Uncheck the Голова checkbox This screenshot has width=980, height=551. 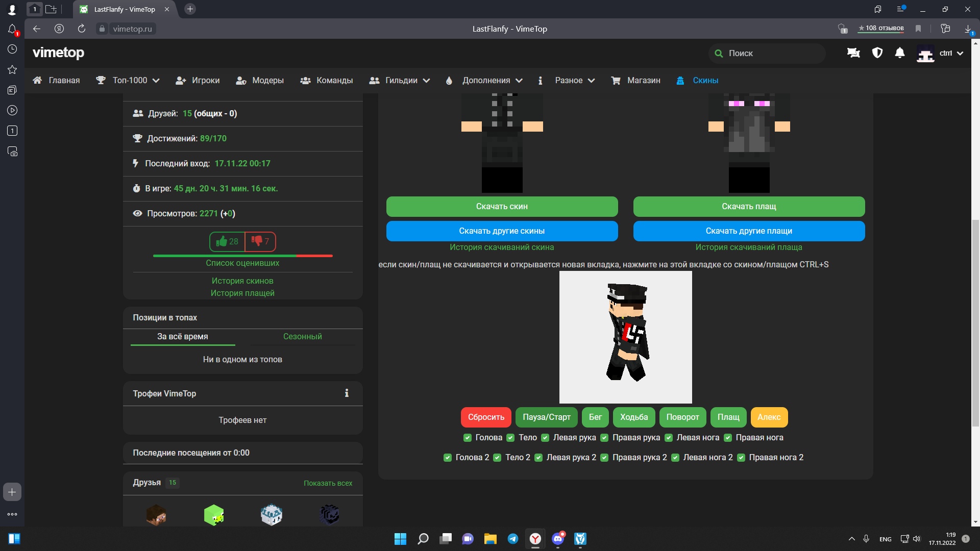pyautogui.click(x=467, y=438)
